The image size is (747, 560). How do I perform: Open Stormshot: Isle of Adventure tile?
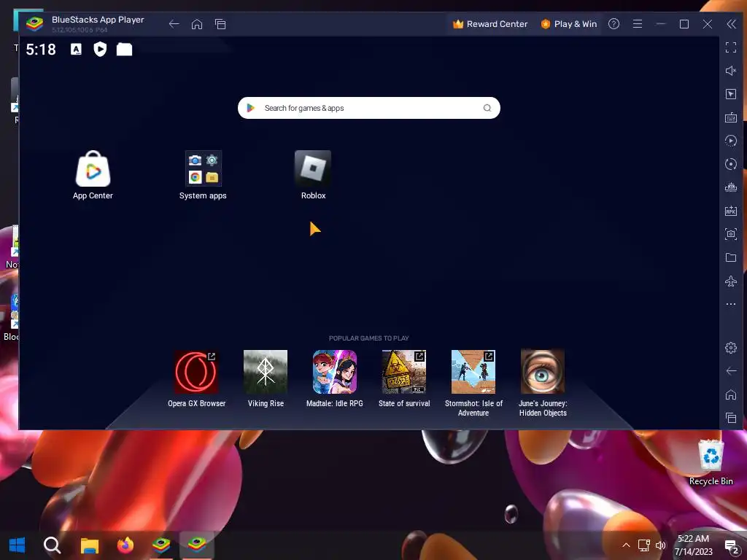(x=473, y=371)
